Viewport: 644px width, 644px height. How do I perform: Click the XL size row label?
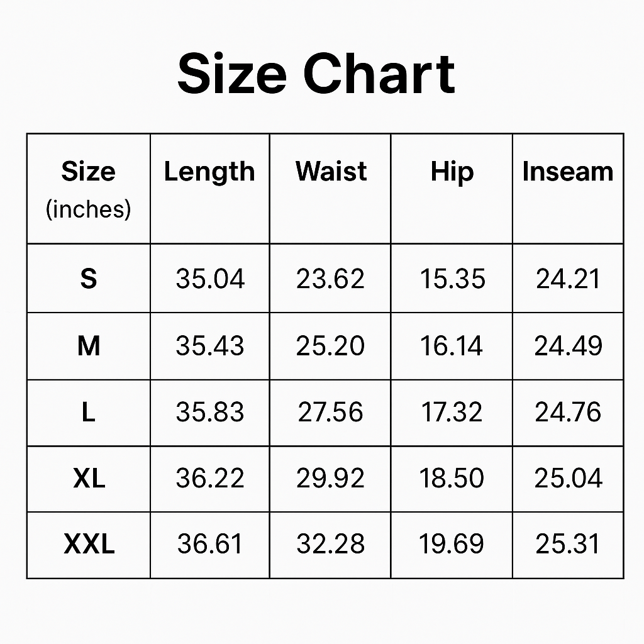coord(89,479)
